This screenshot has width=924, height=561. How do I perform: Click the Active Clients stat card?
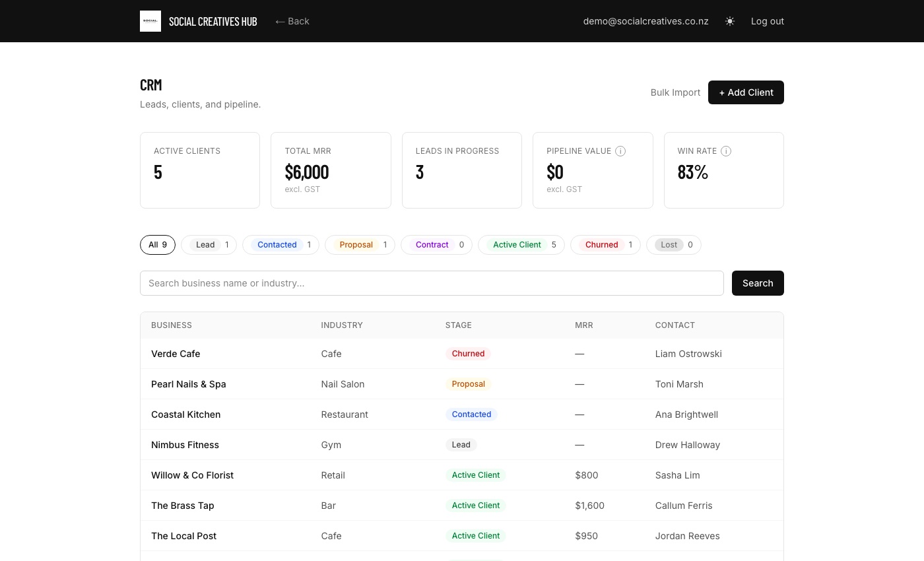200,170
